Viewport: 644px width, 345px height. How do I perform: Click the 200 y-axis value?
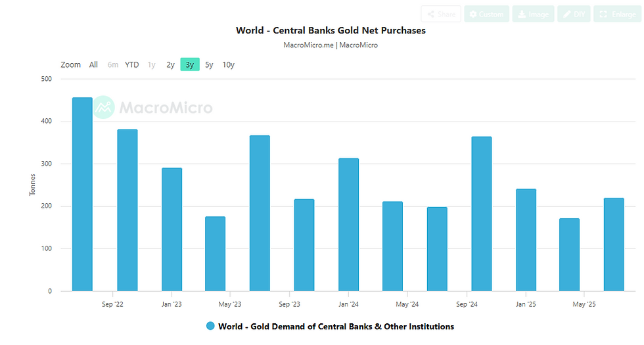point(47,206)
